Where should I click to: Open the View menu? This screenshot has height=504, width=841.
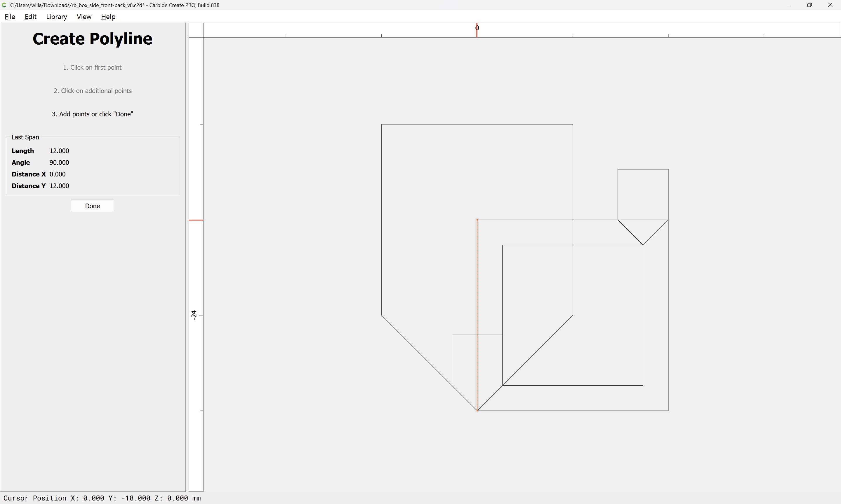(84, 17)
